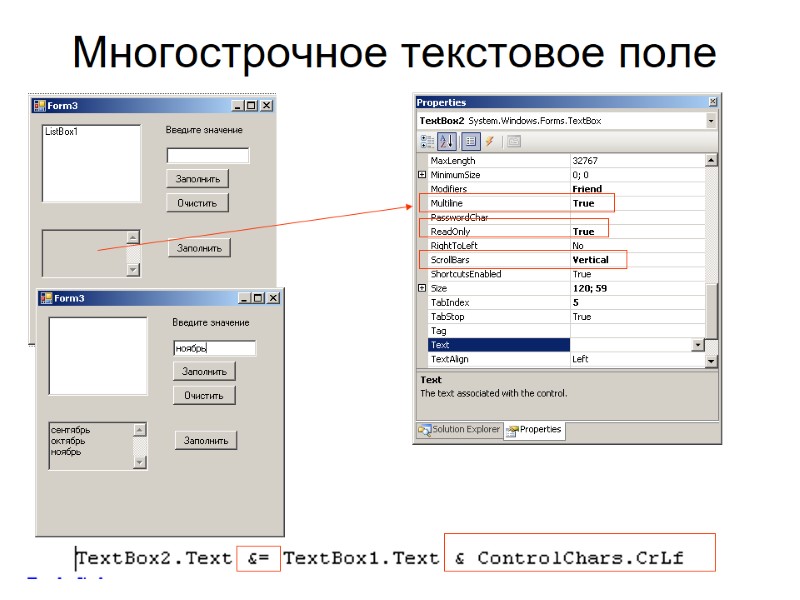Click Form3 icon in upper window titlebar

(39, 106)
